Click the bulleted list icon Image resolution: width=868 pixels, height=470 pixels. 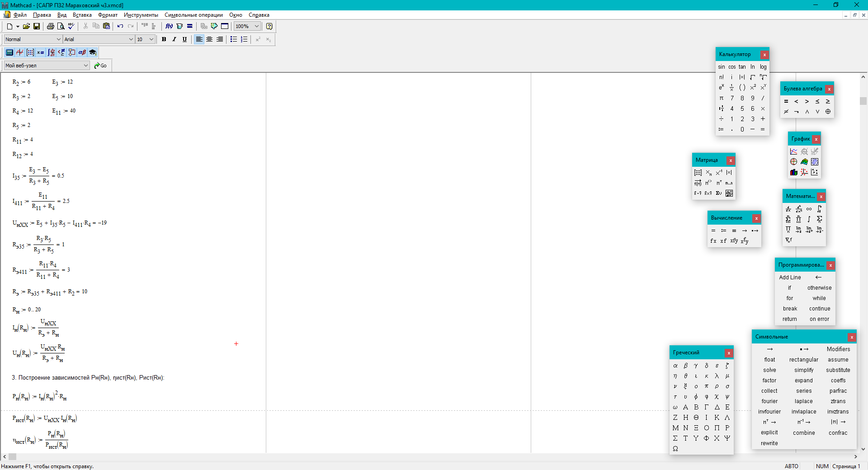tap(234, 39)
